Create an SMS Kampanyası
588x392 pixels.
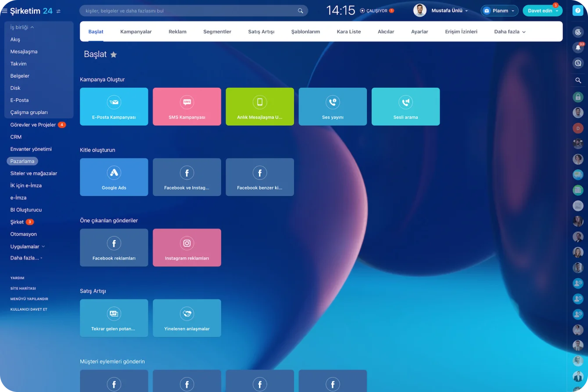186,107
